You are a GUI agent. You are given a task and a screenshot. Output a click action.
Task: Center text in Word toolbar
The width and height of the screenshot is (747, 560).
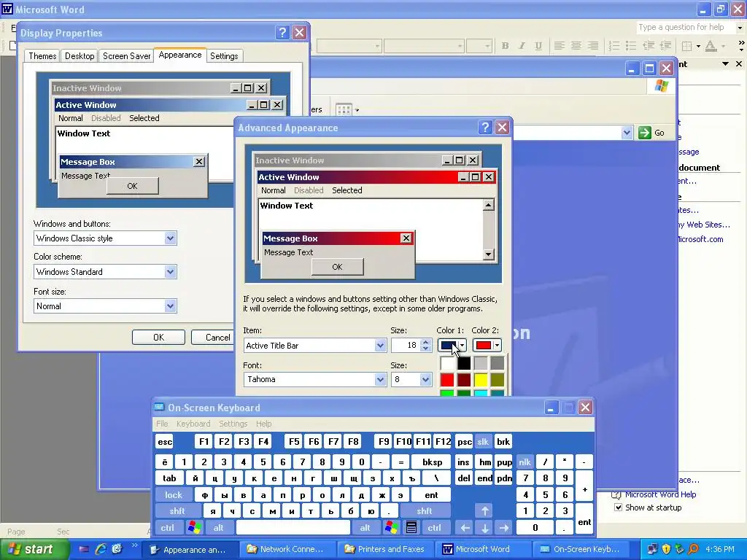576,46
